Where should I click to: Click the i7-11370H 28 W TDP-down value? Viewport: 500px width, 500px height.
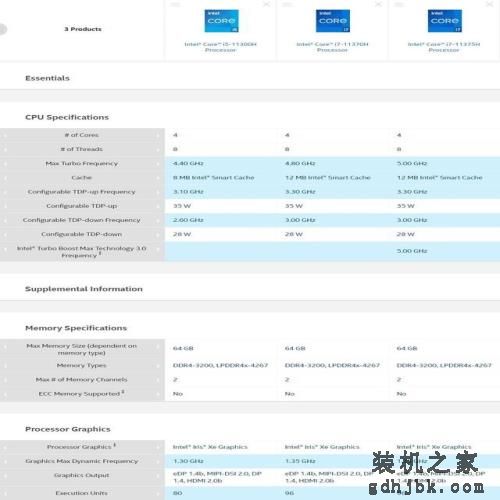[294, 234]
